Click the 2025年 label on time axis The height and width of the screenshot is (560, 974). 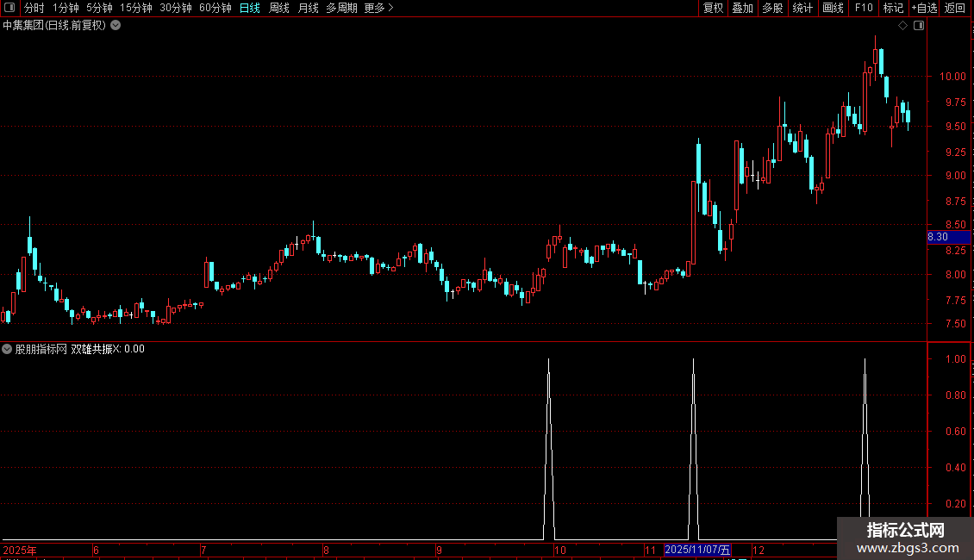click(20, 550)
